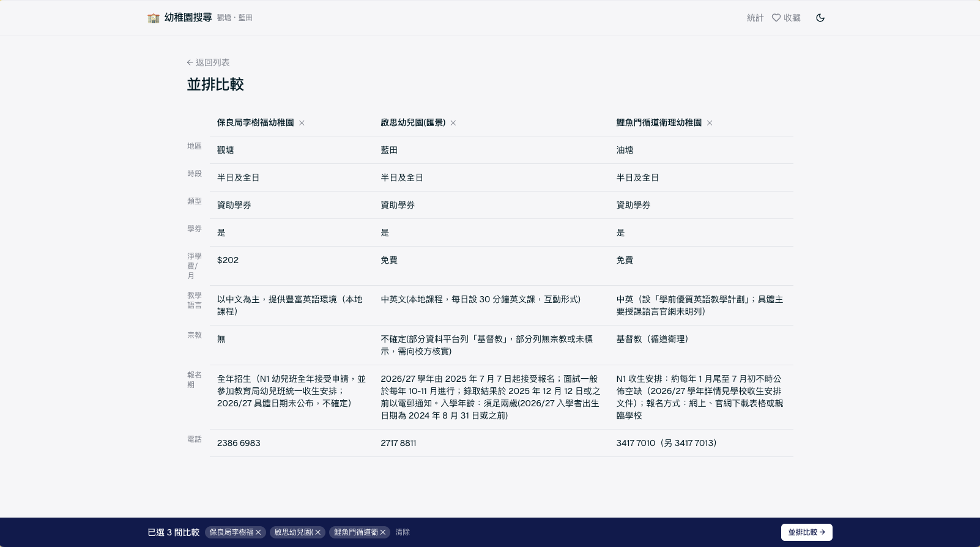Remove 鯉魚門循道衞理幼稚園 column with its X
The image size is (980, 547).
tap(710, 123)
